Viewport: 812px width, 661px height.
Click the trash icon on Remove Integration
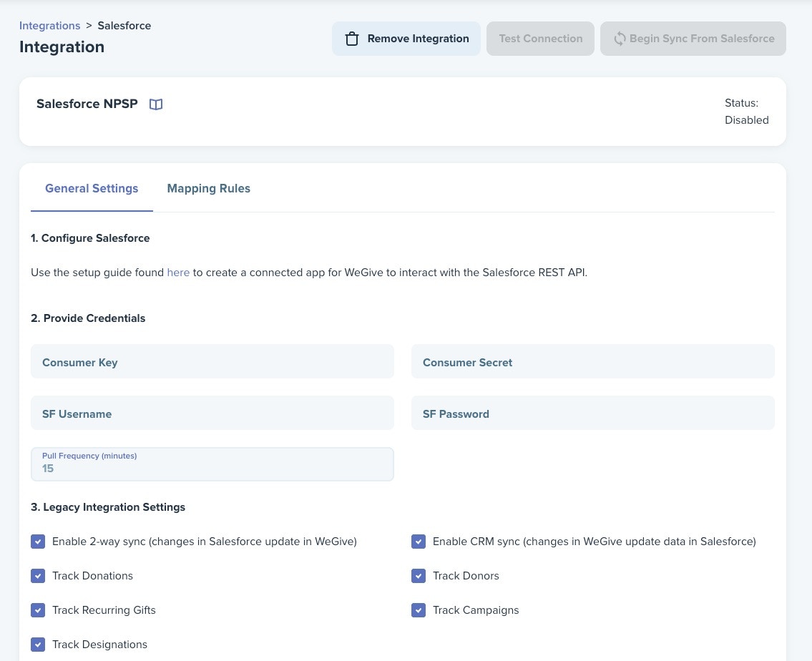352,39
